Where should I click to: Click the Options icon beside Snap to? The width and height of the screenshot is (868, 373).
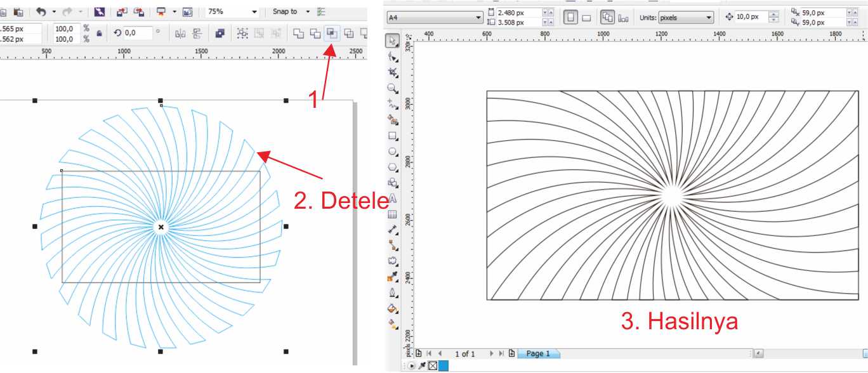321,12
